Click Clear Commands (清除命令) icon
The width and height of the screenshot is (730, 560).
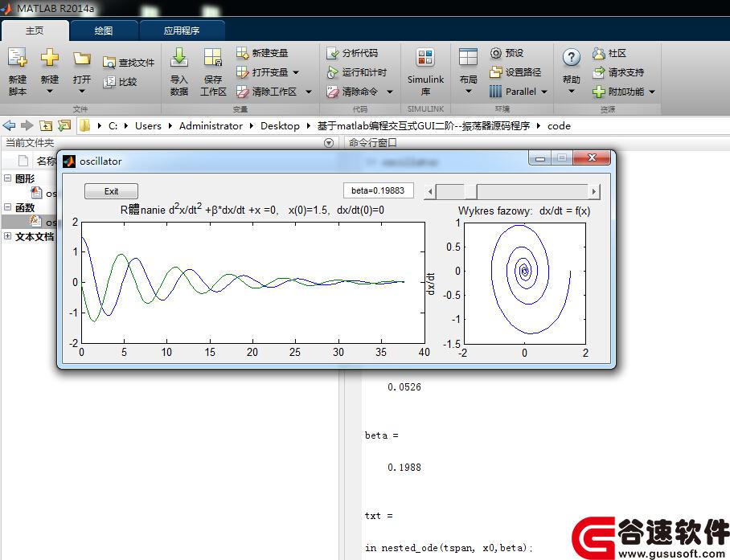coord(332,92)
